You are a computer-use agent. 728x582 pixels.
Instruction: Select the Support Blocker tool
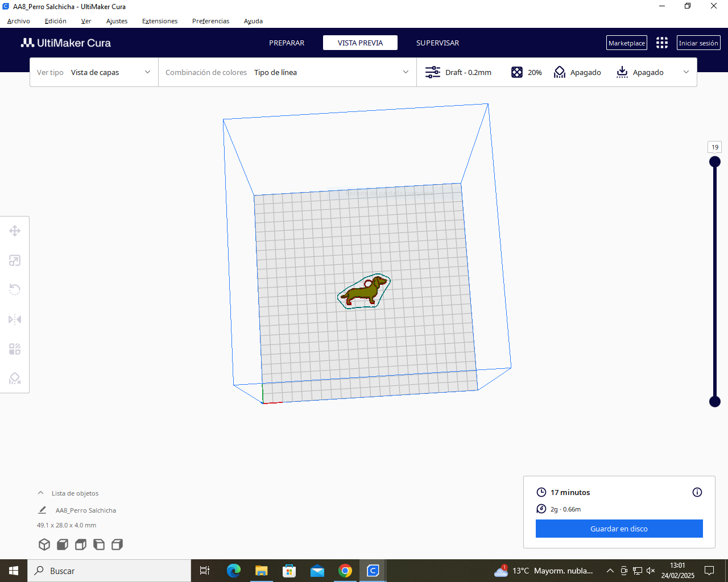coord(15,379)
